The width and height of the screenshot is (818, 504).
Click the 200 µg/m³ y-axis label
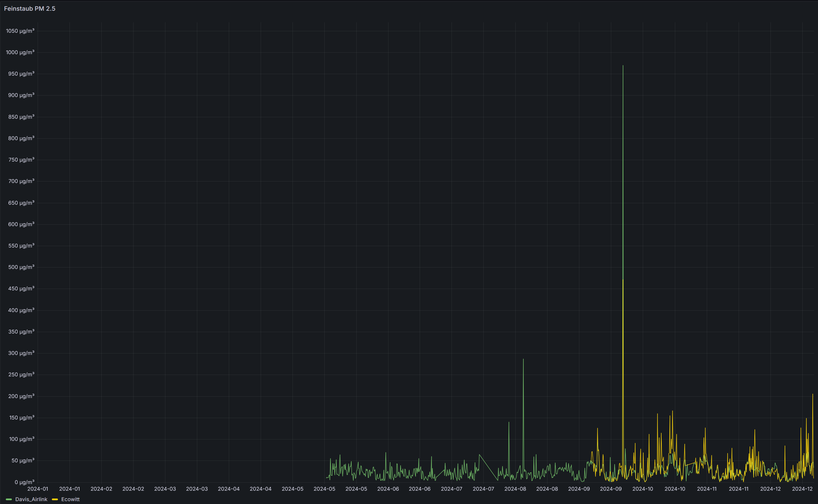21,396
